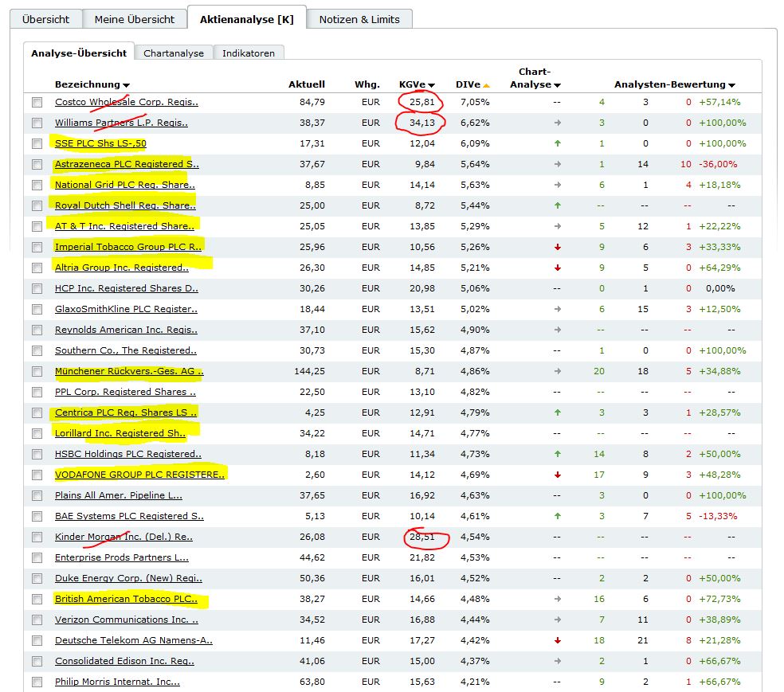The image size is (784, 692).
Task: Sort by Bezeichnung column arrow
Action: point(126,85)
